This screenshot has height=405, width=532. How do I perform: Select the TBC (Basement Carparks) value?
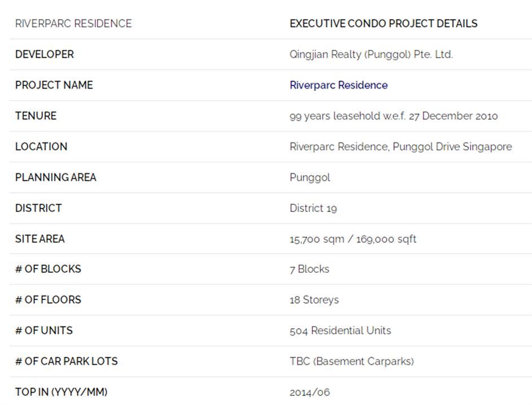pyautogui.click(x=351, y=361)
